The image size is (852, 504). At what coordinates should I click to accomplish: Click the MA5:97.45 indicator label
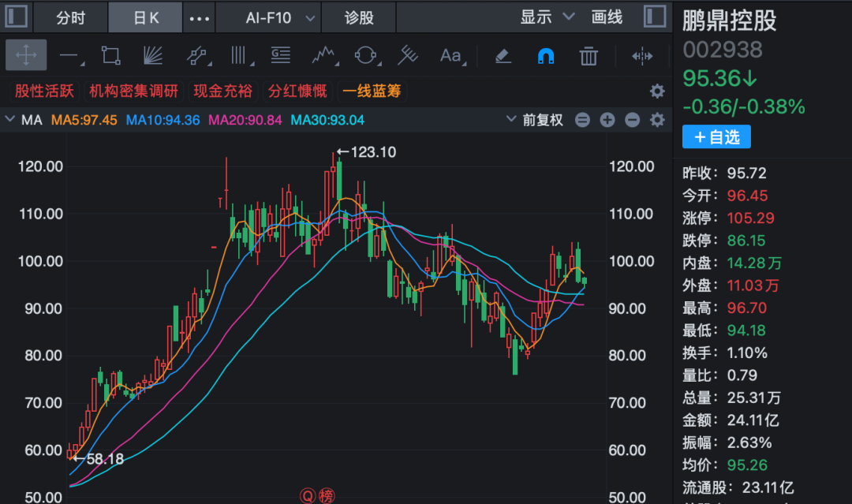[84, 120]
